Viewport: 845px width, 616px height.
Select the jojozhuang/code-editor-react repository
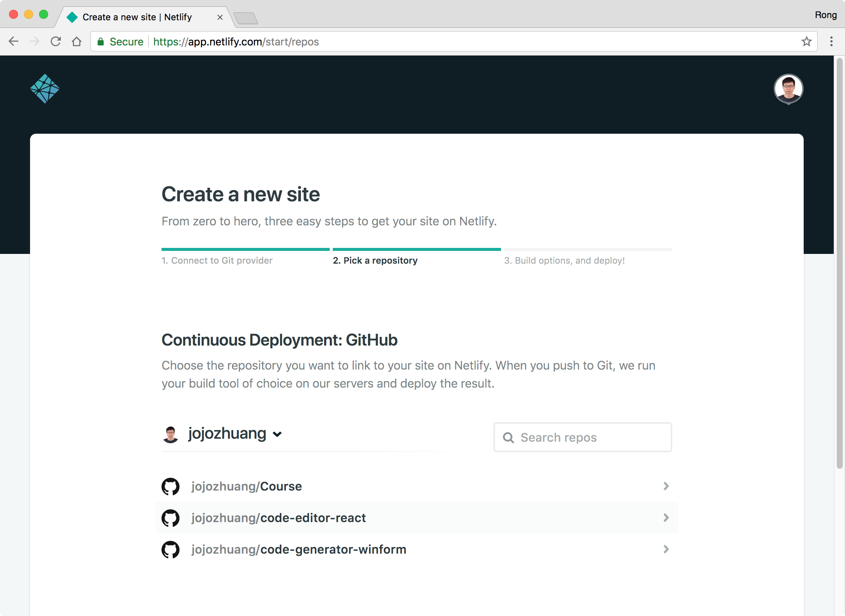(x=416, y=518)
